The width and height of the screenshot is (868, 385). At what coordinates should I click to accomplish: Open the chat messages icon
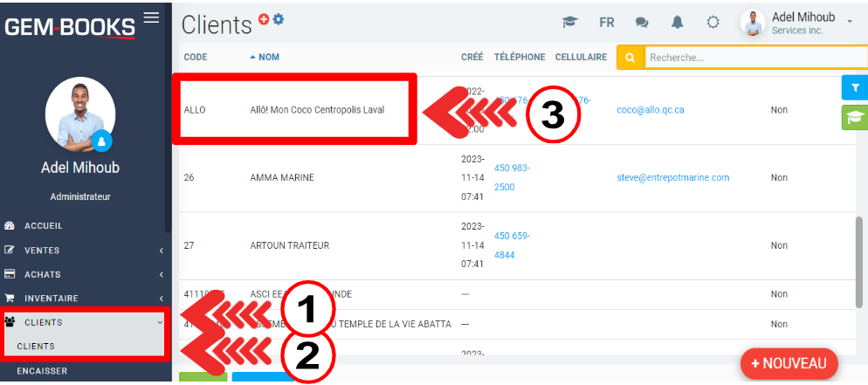click(642, 23)
